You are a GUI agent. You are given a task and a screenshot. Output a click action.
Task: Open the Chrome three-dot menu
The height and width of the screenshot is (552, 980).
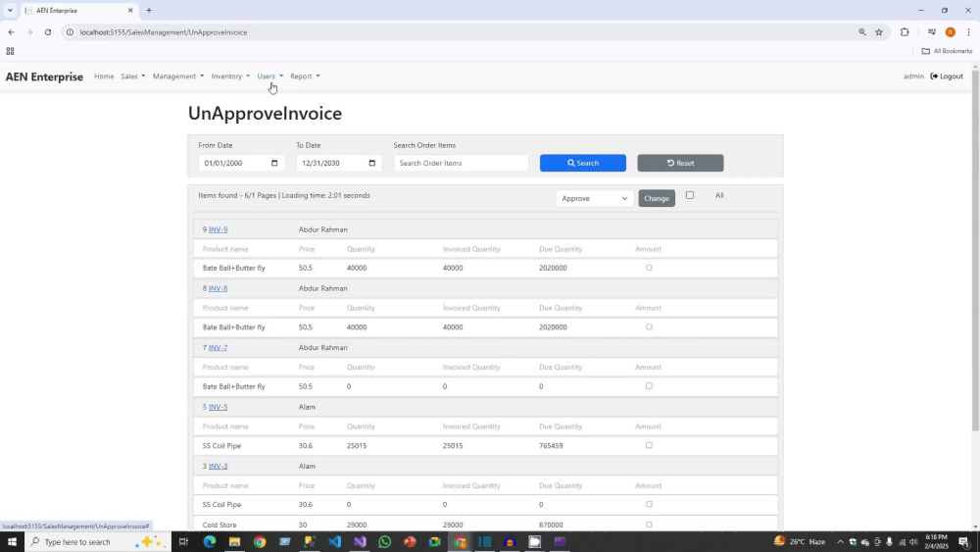pyautogui.click(x=969, y=32)
